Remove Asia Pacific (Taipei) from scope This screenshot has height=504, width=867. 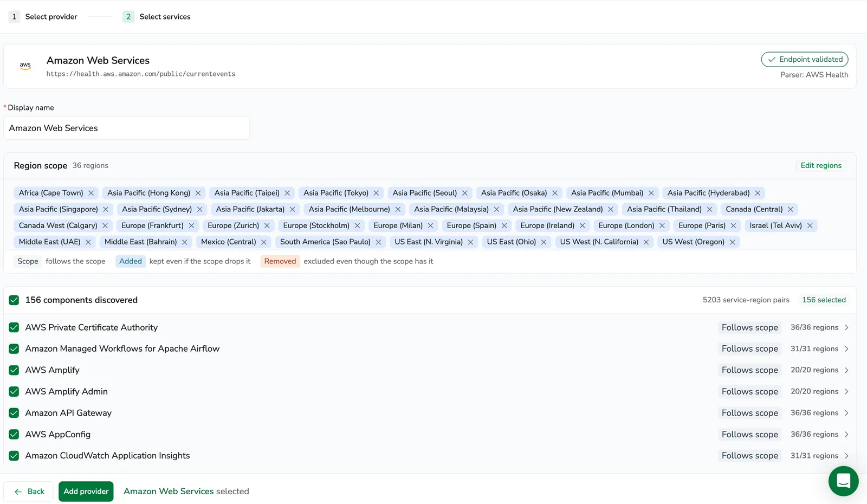click(287, 193)
